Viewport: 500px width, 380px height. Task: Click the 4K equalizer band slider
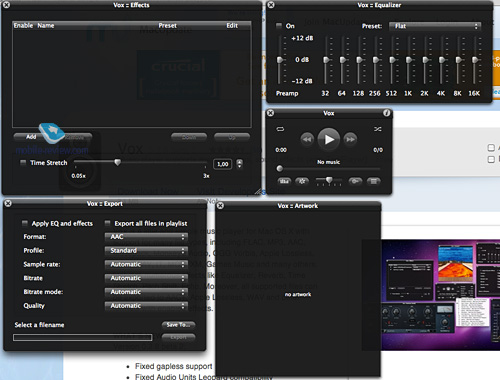(441, 60)
